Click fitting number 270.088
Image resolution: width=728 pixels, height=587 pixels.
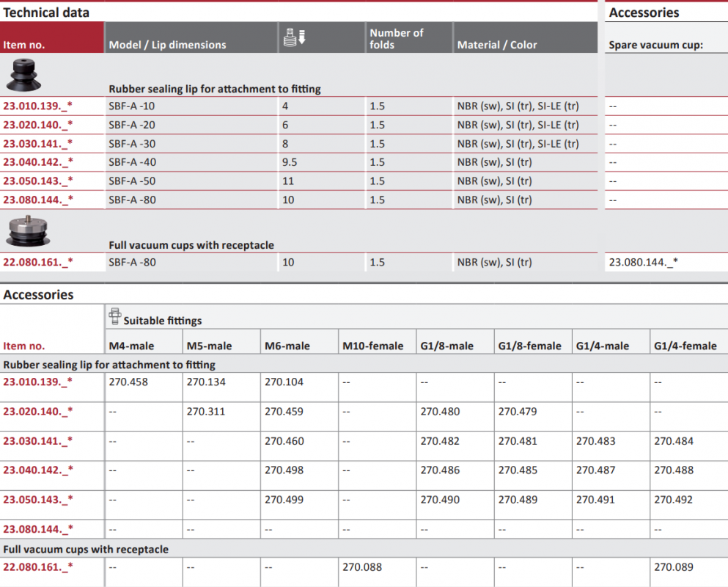pos(362,567)
